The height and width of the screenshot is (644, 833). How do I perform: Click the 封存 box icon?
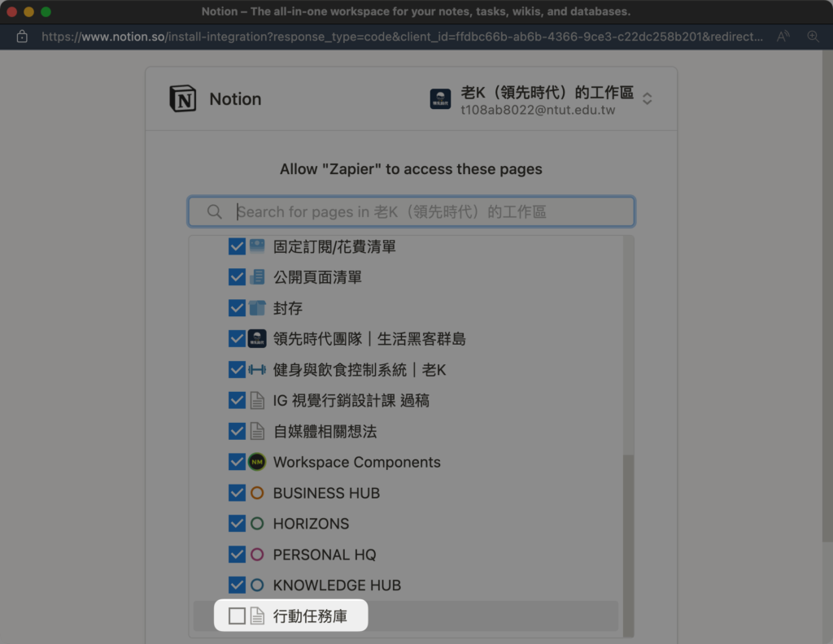pyautogui.click(x=257, y=308)
